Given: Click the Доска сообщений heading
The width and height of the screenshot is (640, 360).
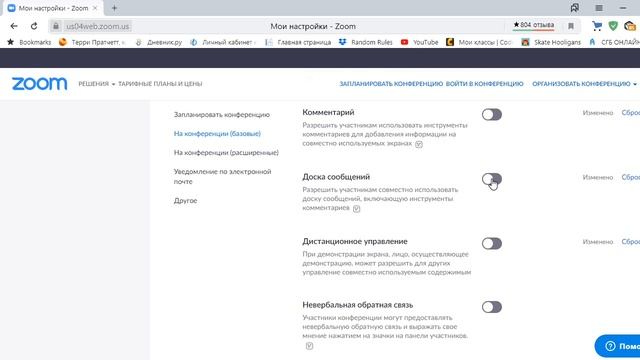Looking at the screenshot, I should 336,177.
